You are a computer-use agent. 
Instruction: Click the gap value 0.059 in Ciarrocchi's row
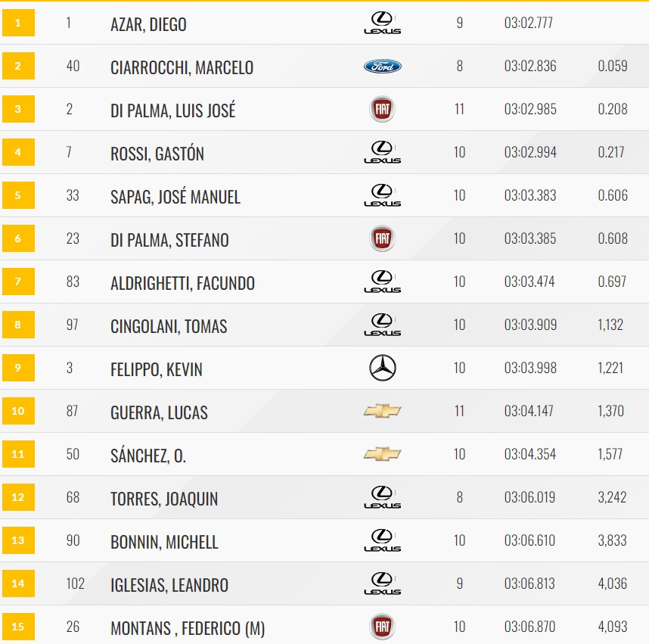point(613,66)
